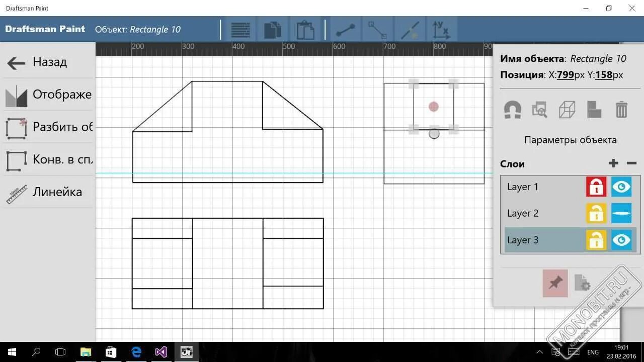Screen dimensions: 644x362
Task: Click the 3D wireframe cube icon
Action: point(567,110)
